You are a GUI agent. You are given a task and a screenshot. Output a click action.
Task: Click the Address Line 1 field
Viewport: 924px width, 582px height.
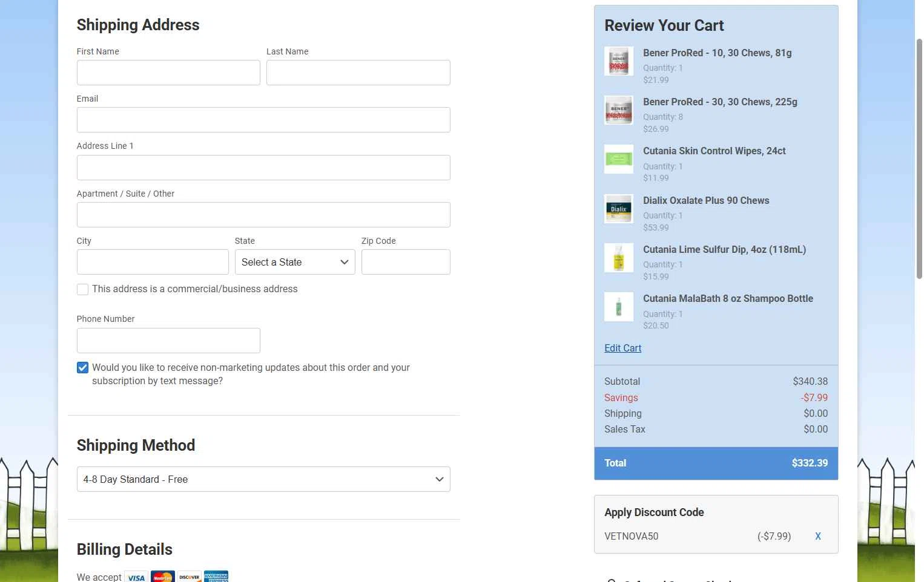[x=263, y=168]
